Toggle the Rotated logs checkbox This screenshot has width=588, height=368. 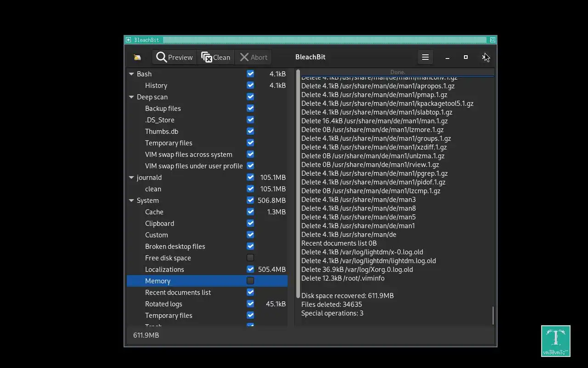[x=250, y=304]
